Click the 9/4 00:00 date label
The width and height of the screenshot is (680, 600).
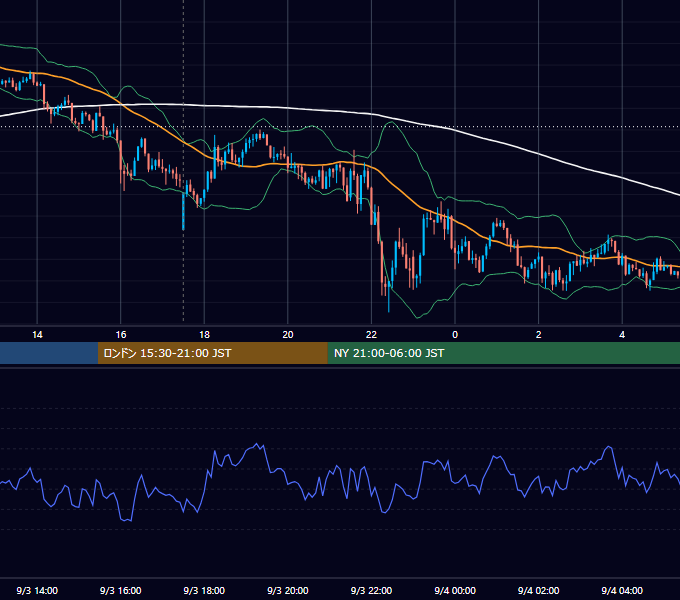pos(455,590)
